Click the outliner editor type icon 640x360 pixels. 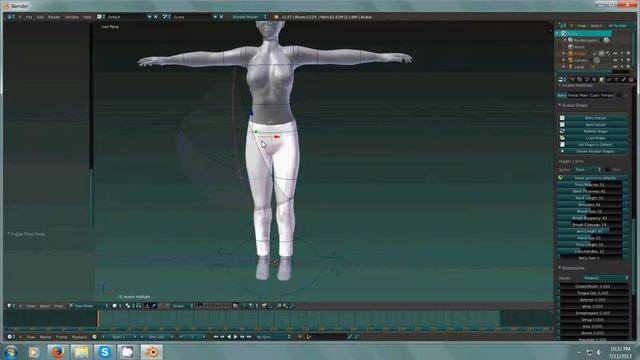coord(562,25)
